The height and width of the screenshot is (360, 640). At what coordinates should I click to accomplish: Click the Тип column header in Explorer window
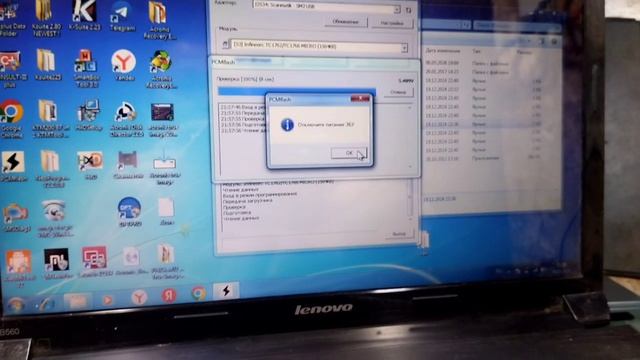pos(476,52)
